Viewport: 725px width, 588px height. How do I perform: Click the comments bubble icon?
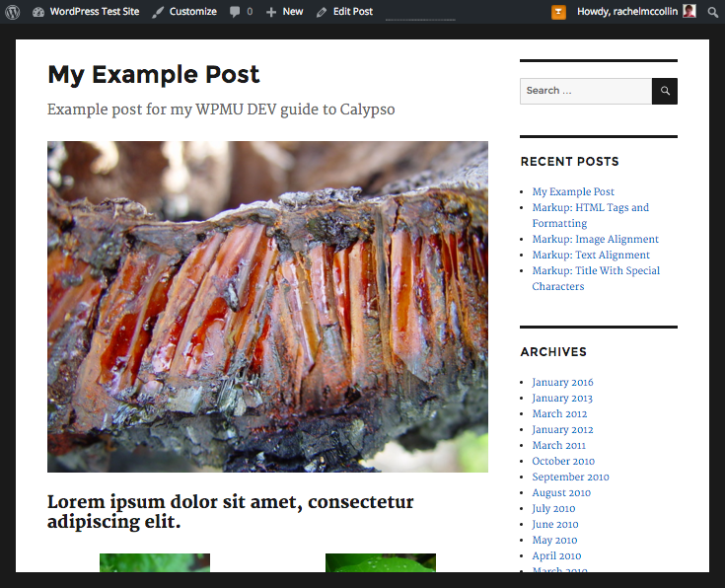point(235,12)
